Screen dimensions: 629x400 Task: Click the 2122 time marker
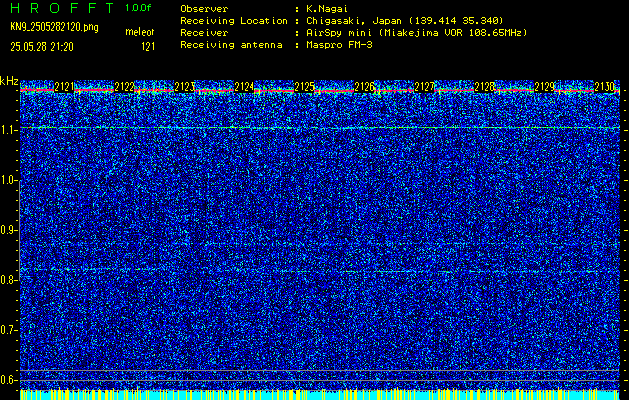[124, 87]
